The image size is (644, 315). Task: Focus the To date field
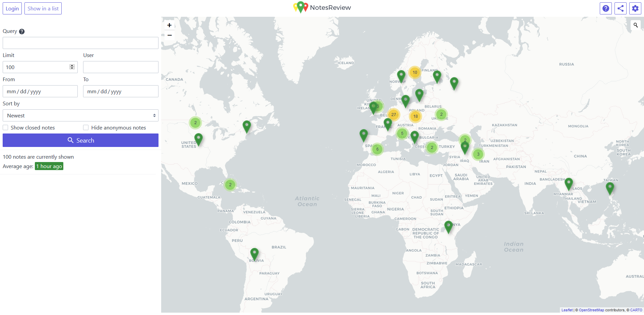[121, 91]
